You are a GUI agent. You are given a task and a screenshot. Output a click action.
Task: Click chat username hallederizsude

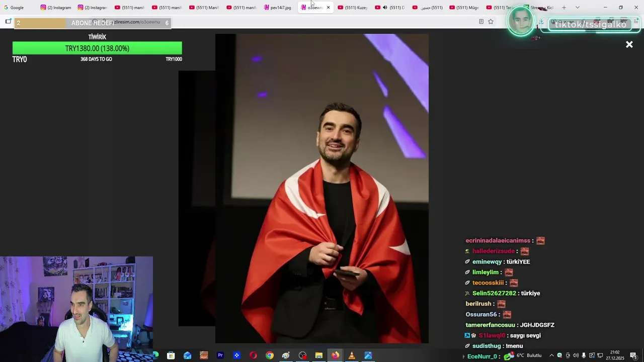tap(494, 251)
